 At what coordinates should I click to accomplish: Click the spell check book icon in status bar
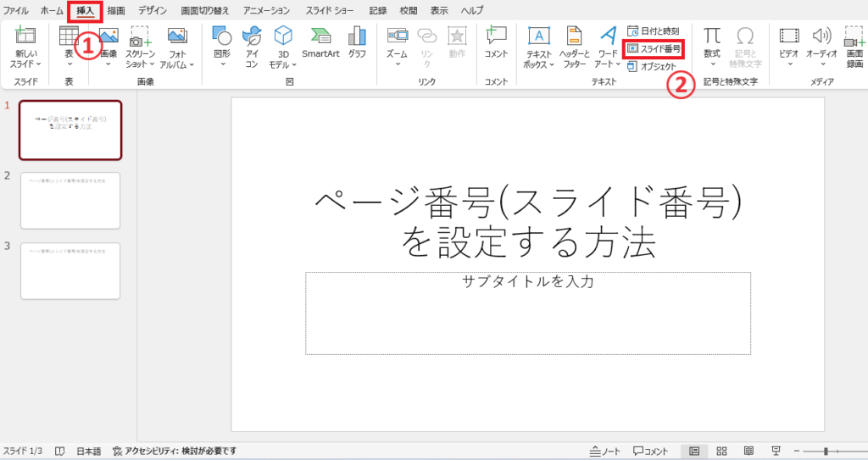[60, 452]
